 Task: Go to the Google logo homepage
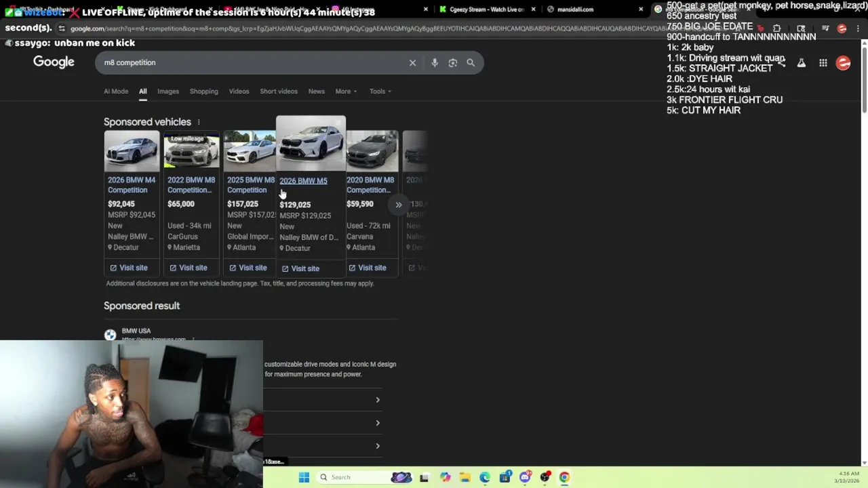[x=54, y=62]
